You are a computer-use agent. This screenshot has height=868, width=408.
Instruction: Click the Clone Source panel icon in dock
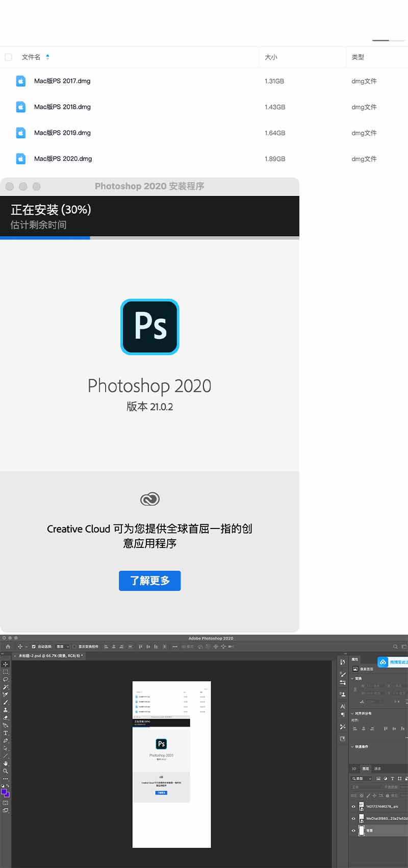343,694
